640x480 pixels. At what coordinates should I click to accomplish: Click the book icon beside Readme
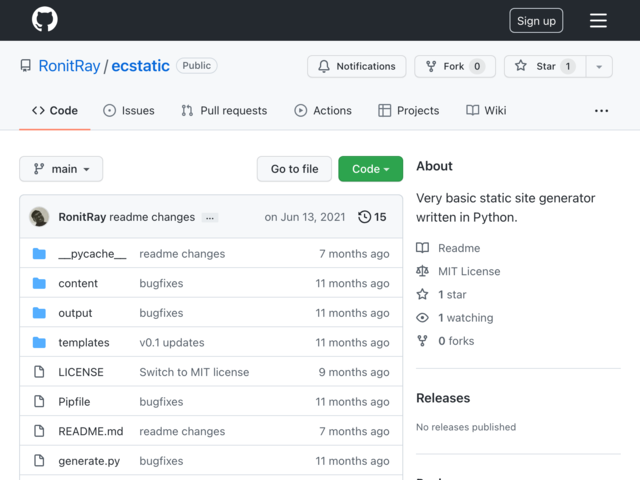pyautogui.click(x=422, y=248)
